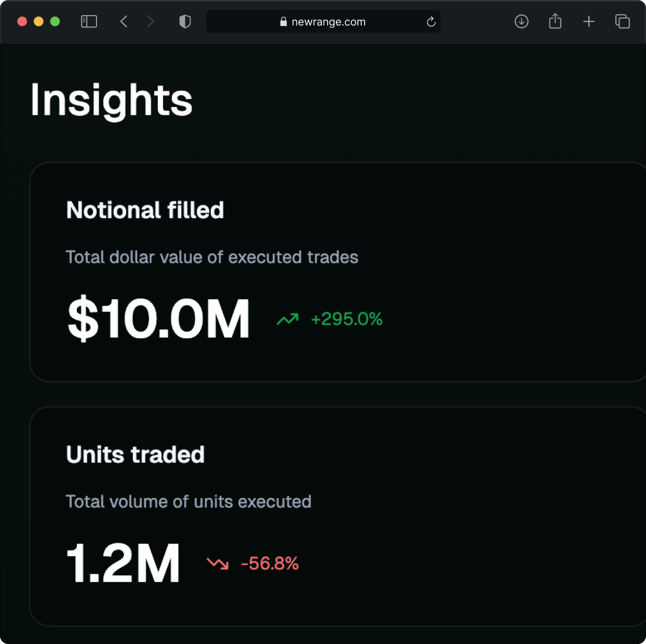Click the green upward trend icon
Image resolution: width=646 pixels, height=644 pixels.
click(x=288, y=319)
